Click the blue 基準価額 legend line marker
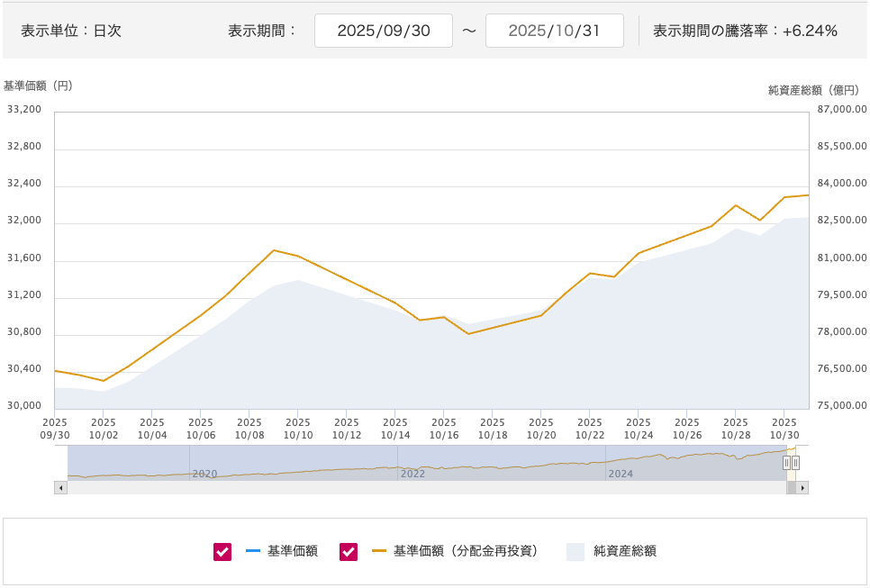Screen dimensions: 870x588 252,551
